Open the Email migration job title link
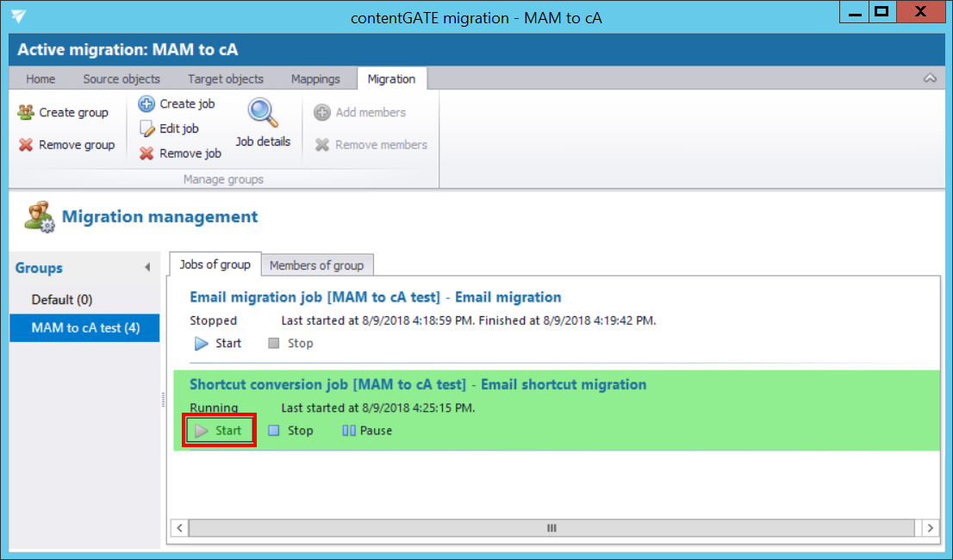 375,297
